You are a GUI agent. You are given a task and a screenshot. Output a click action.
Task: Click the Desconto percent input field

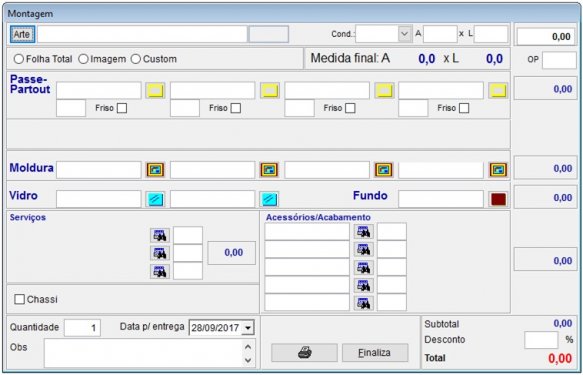tap(541, 340)
